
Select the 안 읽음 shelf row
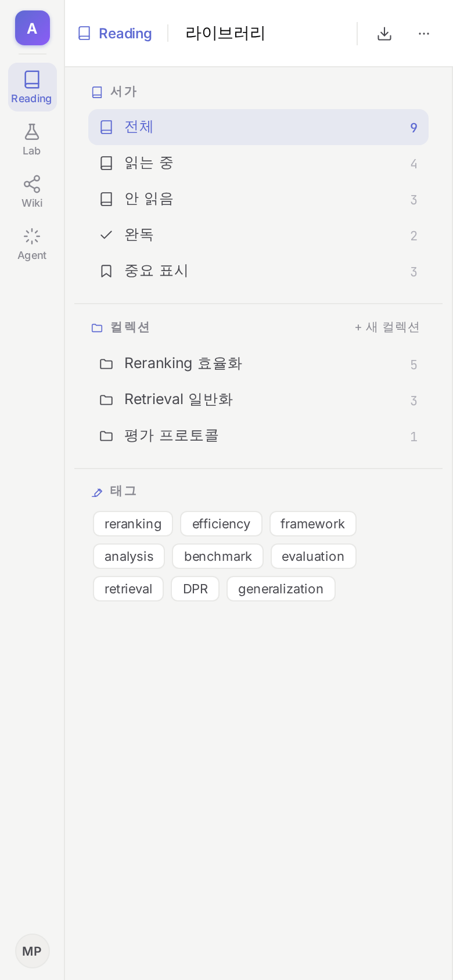[258, 199]
